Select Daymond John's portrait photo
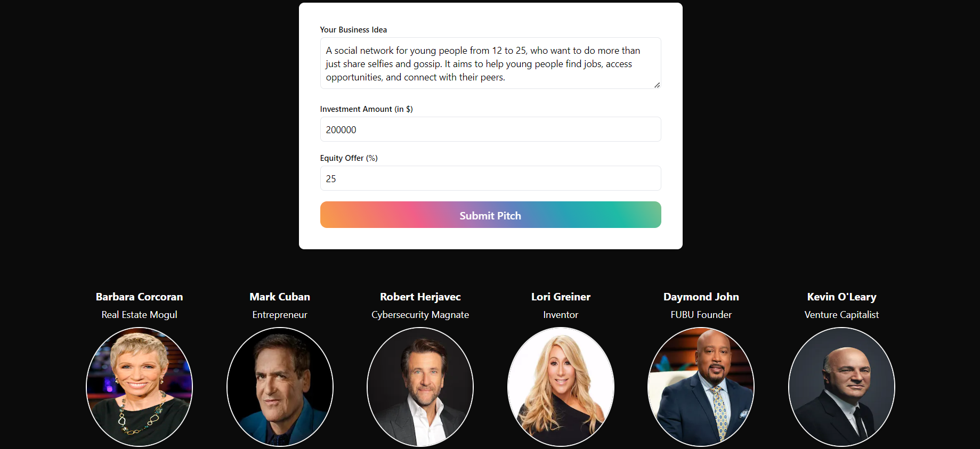The width and height of the screenshot is (980, 449). click(701, 387)
